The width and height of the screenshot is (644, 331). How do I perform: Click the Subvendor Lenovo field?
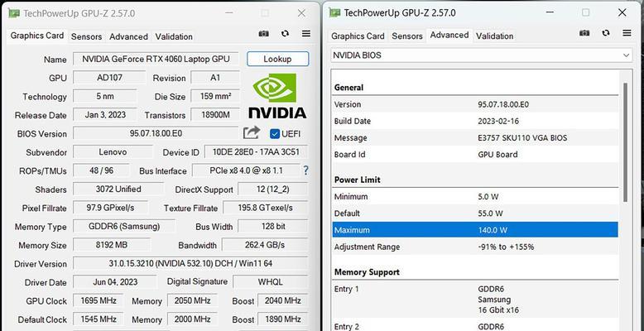pos(113,152)
